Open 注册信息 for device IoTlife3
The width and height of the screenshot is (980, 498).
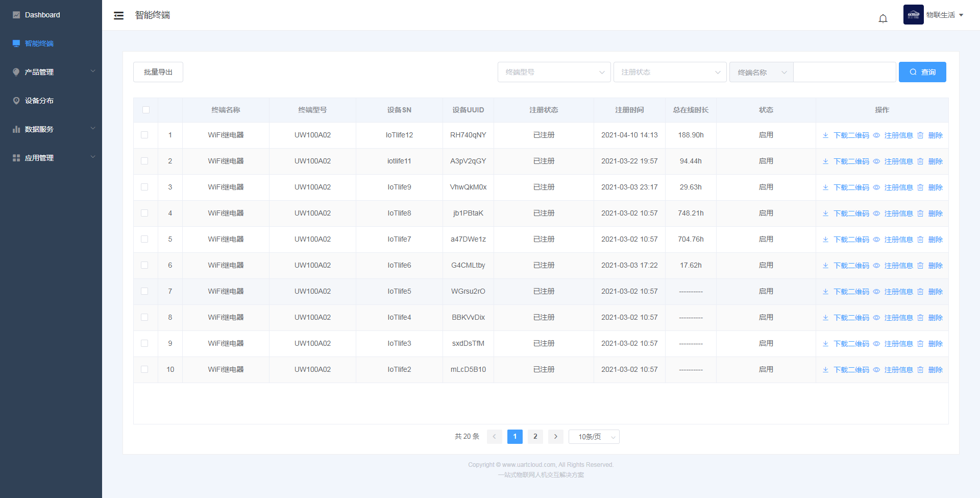point(898,344)
